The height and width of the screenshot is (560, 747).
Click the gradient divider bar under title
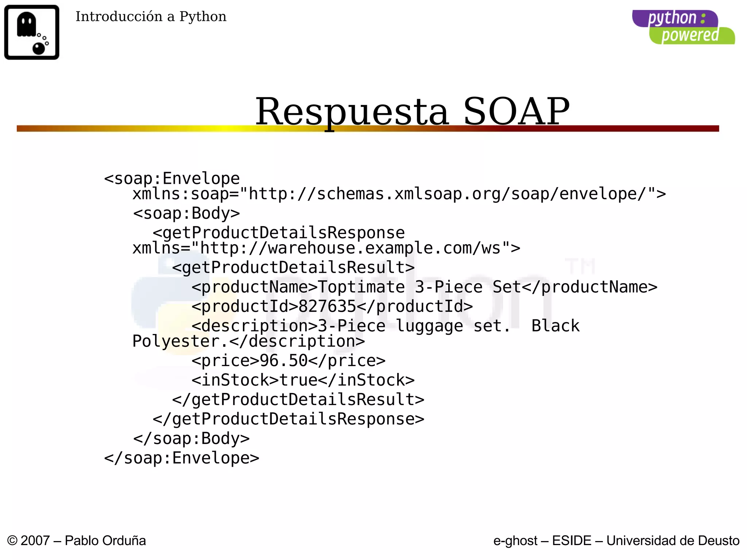[x=146, y=128]
